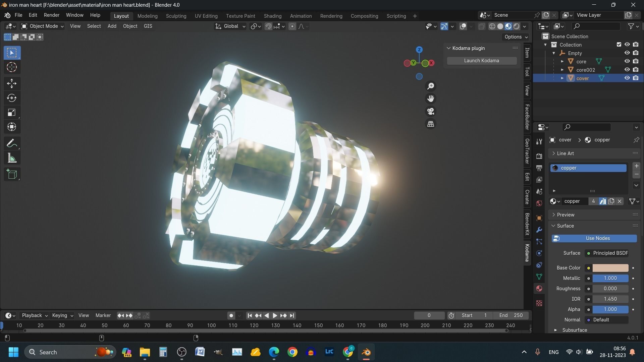The image size is (644, 362).
Task: Click the hand pan view icon
Action: (431, 99)
